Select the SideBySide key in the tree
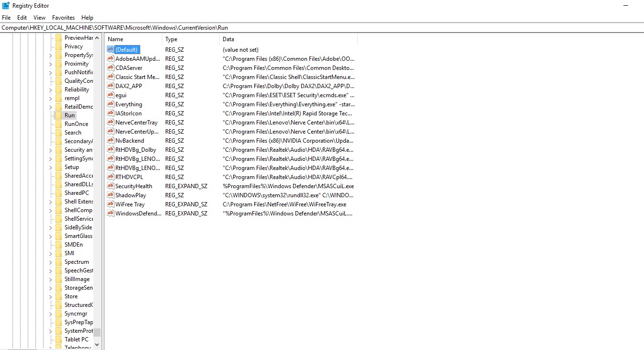This screenshot has width=644, height=350. (x=78, y=227)
